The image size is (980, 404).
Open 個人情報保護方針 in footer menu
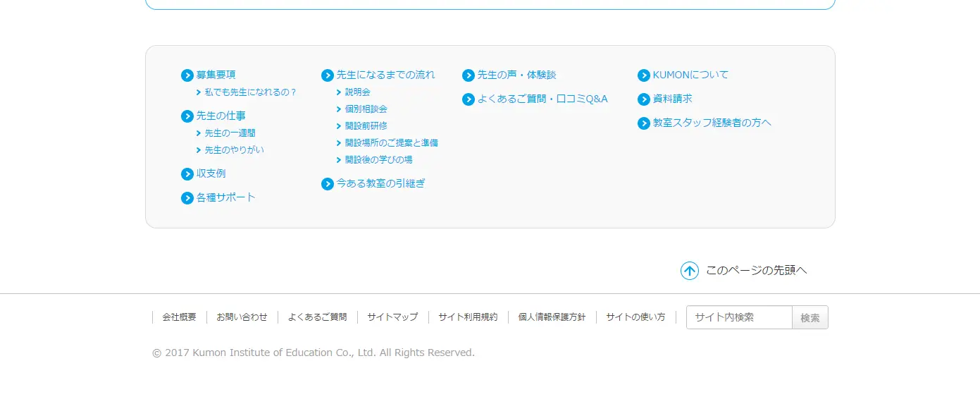tap(552, 317)
